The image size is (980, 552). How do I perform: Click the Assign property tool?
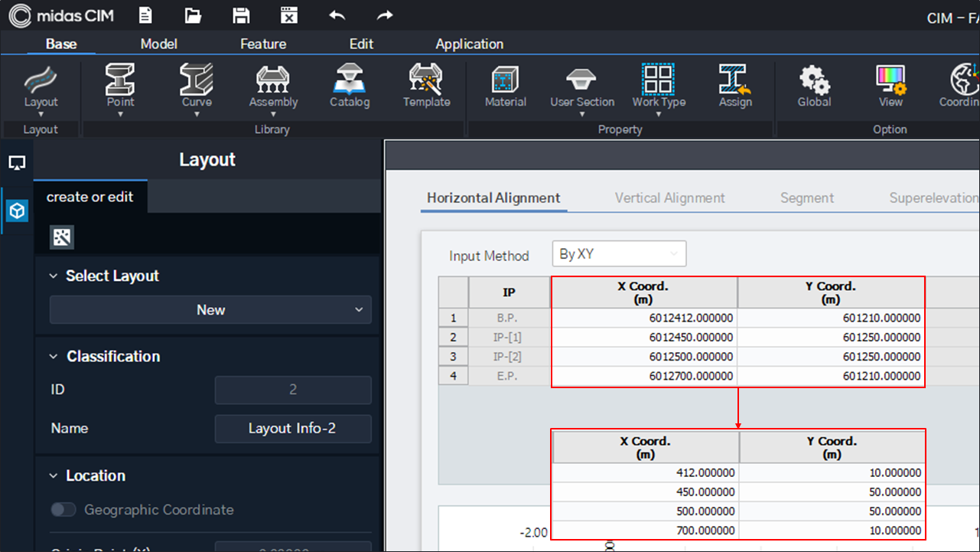(735, 86)
